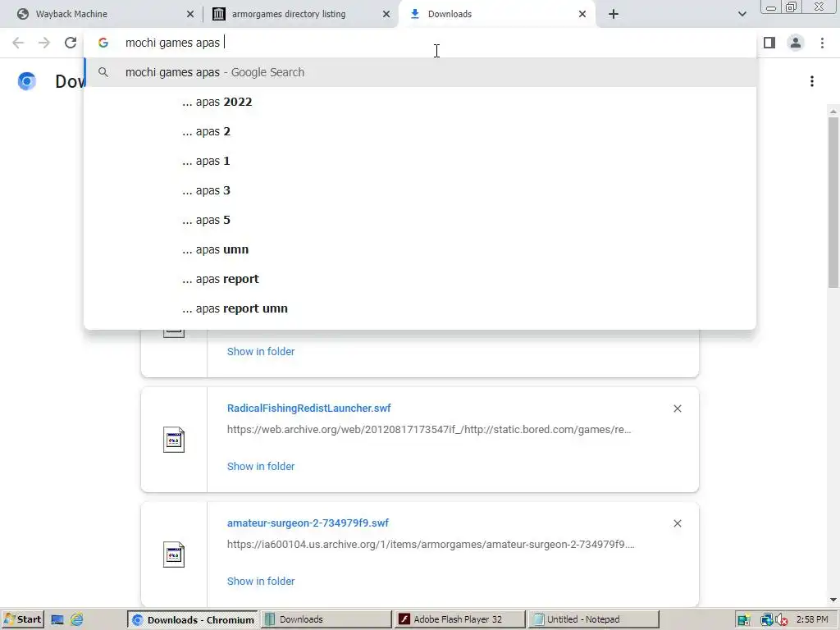The height and width of the screenshot is (630, 840).
Task: Open the profile avatar button
Action: pos(796,43)
